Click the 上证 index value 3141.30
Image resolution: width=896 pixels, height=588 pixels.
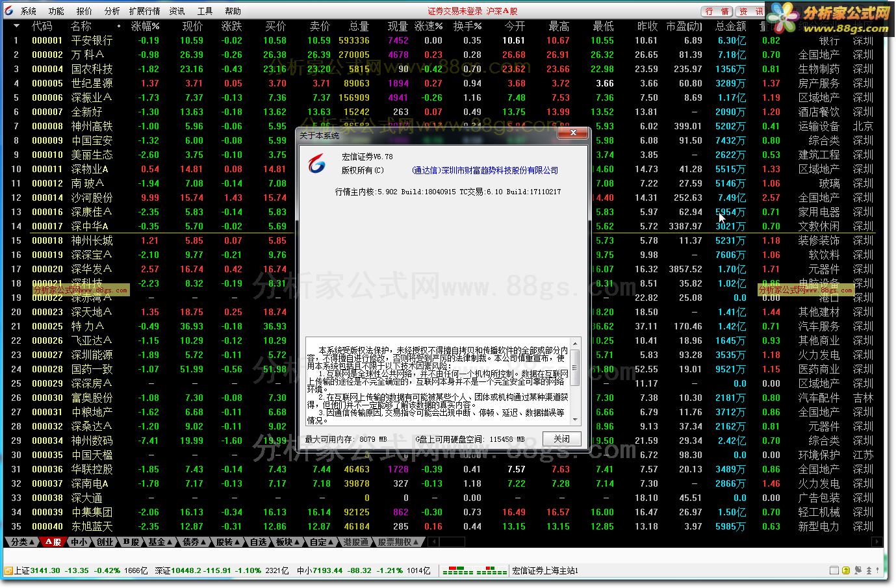tap(45, 570)
